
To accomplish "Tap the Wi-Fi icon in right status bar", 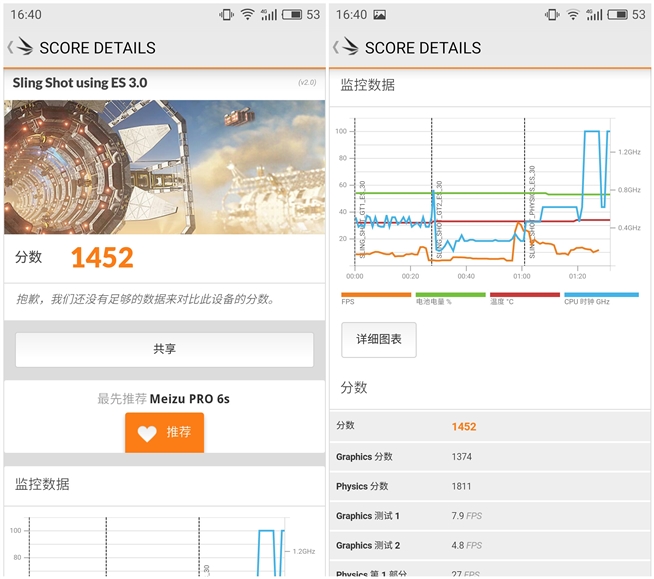I will coord(573,15).
